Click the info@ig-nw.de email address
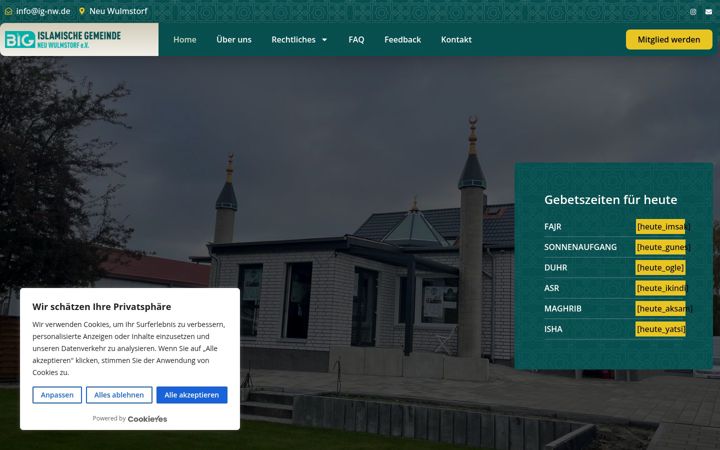Screen dimensions: 720x450 (x=43, y=11)
